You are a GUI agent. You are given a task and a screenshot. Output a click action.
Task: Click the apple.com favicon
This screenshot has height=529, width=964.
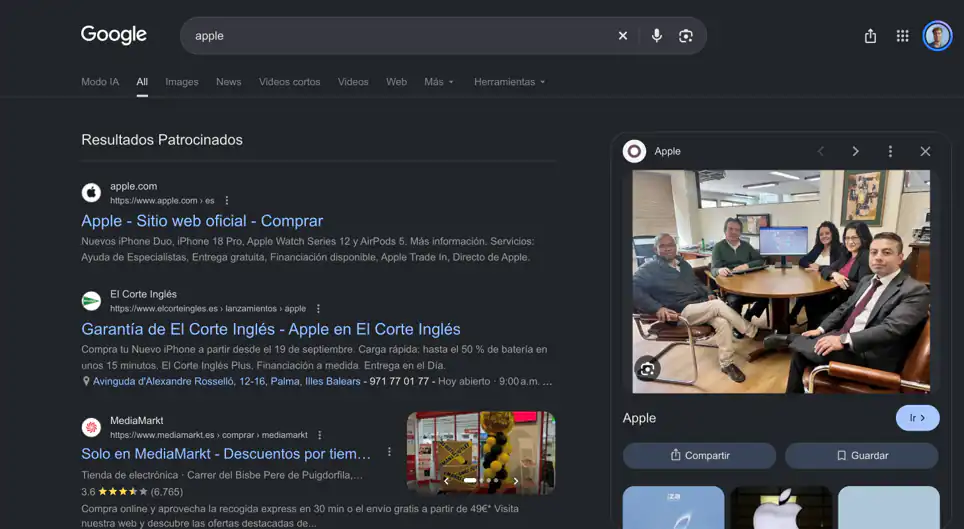point(92,193)
